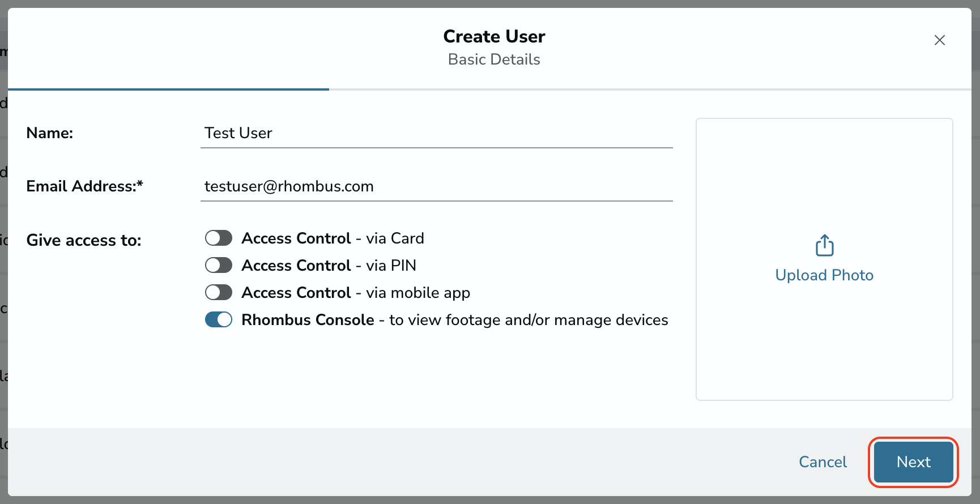The height and width of the screenshot is (504, 980).
Task: Enable Access Control via Card toggle
Action: coord(219,238)
